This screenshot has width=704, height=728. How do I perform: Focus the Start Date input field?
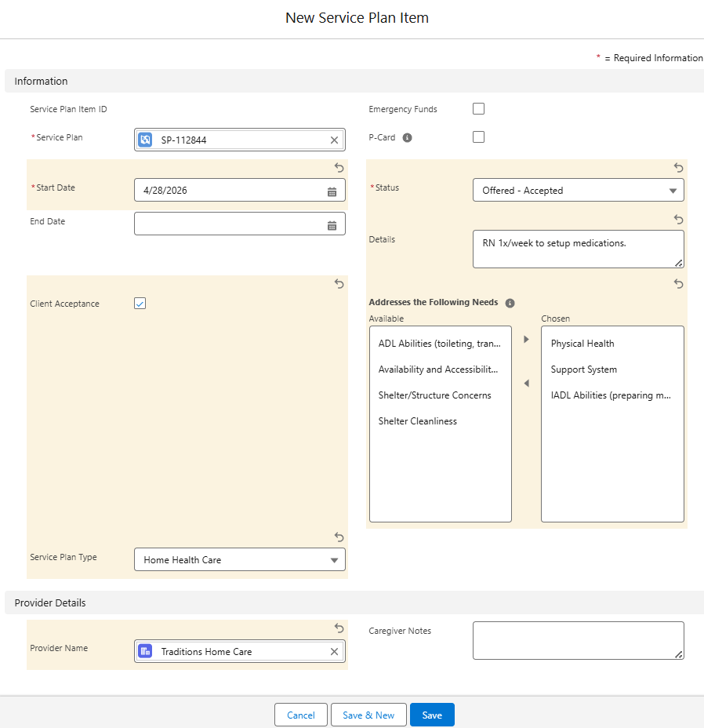tap(239, 190)
